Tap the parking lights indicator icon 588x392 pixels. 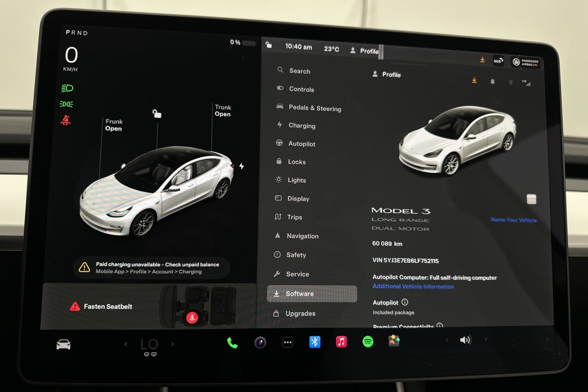(66, 104)
